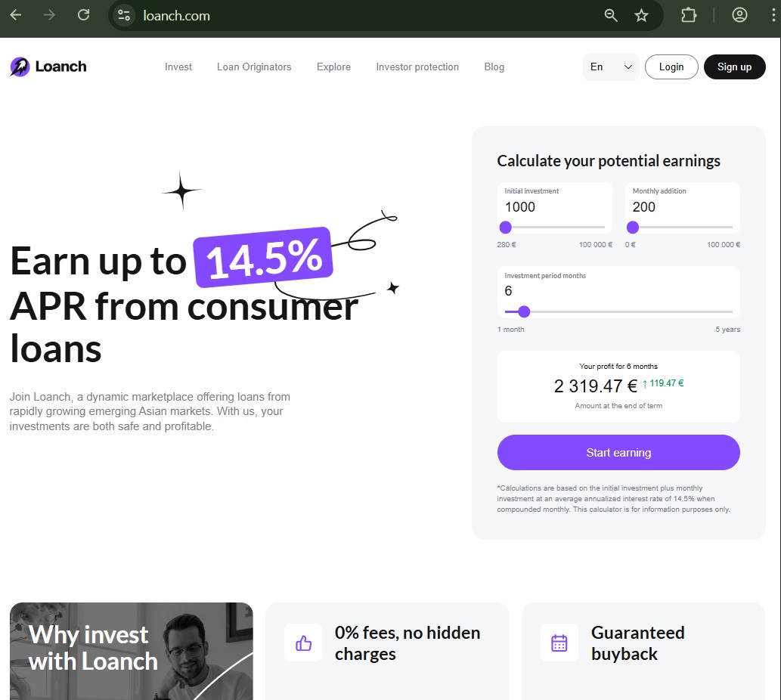The height and width of the screenshot is (700, 781).
Task: Click the search magnifier icon in the toolbar
Action: click(610, 14)
